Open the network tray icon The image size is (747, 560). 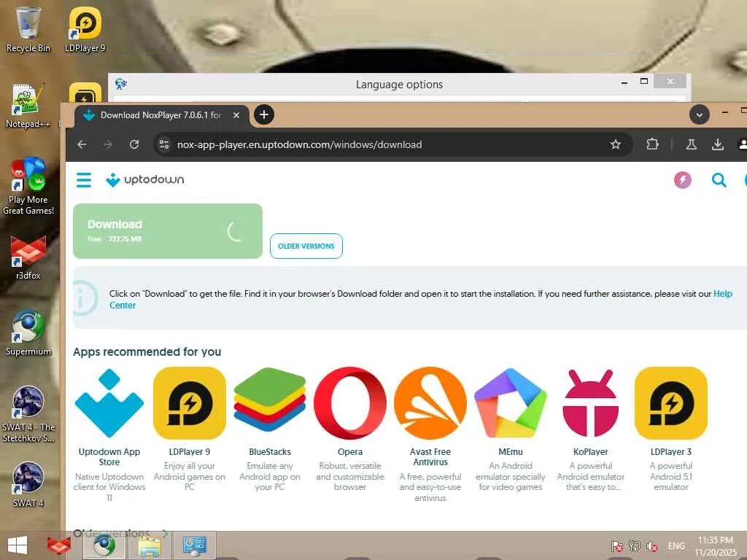[635, 546]
